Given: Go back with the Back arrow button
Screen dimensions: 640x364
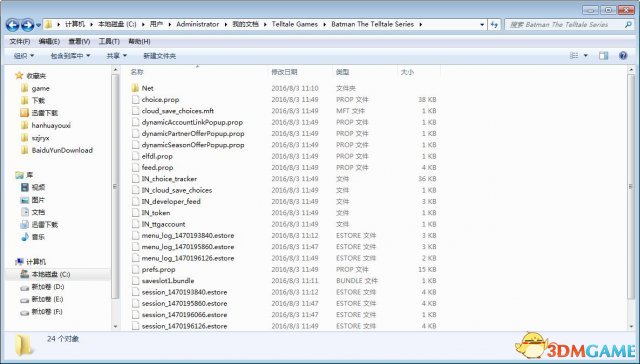Looking at the screenshot, I should click(13, 25).
